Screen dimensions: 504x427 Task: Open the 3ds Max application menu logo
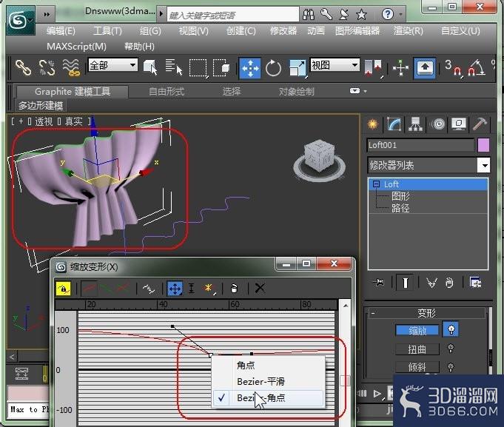pyautogui.click(x=21, y=21)
